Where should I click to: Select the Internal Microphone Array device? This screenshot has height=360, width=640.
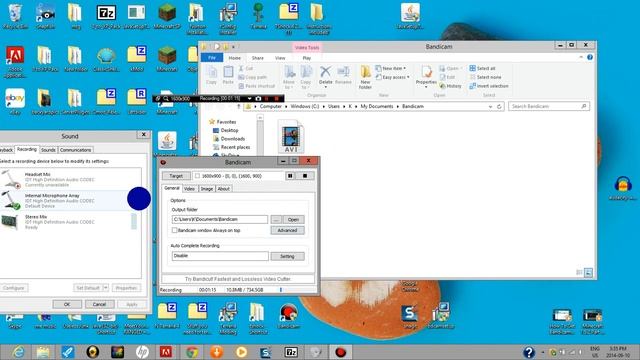[71, 200]
